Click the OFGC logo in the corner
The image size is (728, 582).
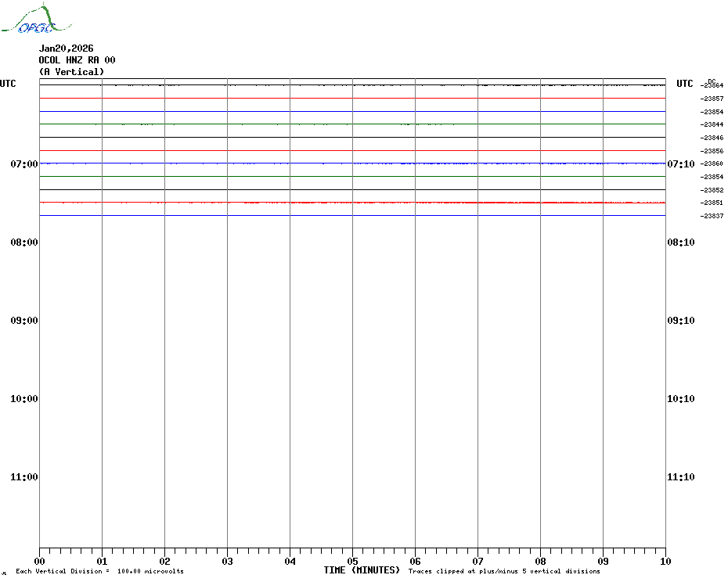29,20
